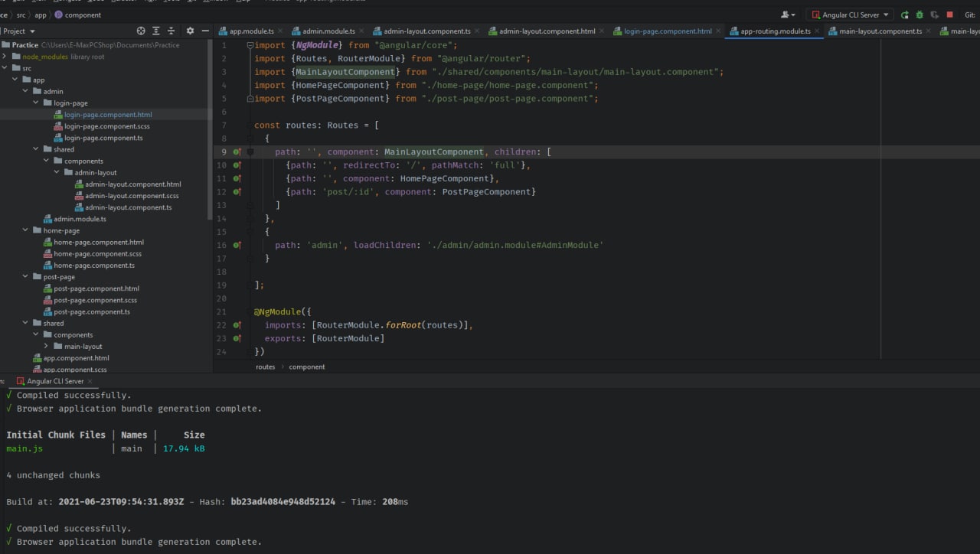The image size is (980, 554).
Task: Close the Angular CLI Server run tab
Action: pyautogui.click(x=90, y=381)
